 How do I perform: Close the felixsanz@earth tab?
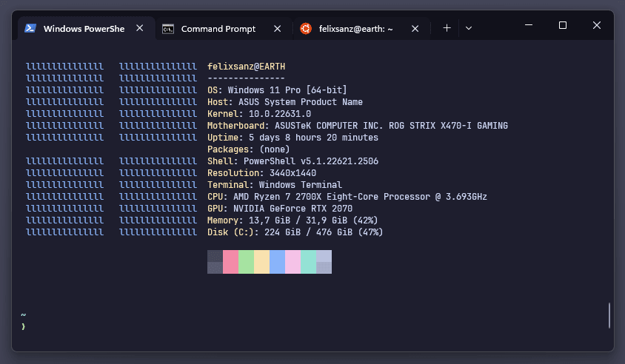(415, 29)
